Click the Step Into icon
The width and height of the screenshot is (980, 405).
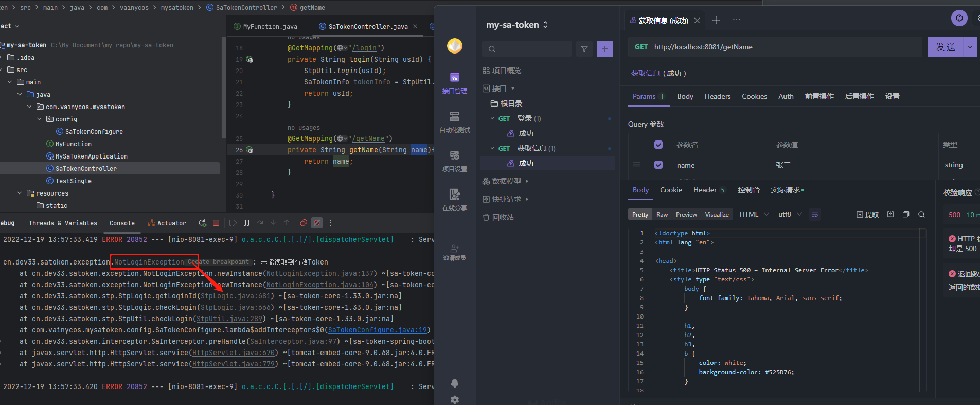pyautogui.click(x=273, y=223)
